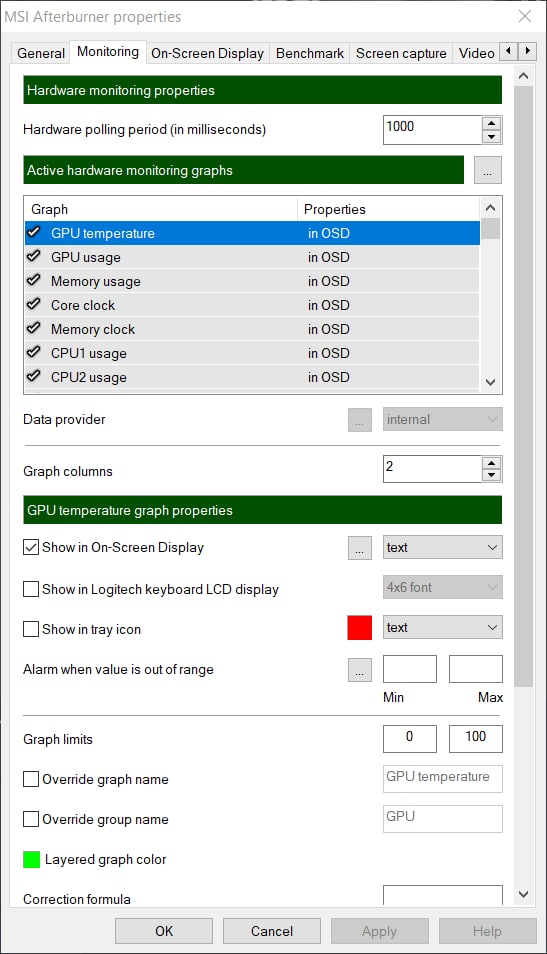Image resolution: width=547 pixels, height=954 pixels.
Task: Click the OK button
Action: coord(164,931)
